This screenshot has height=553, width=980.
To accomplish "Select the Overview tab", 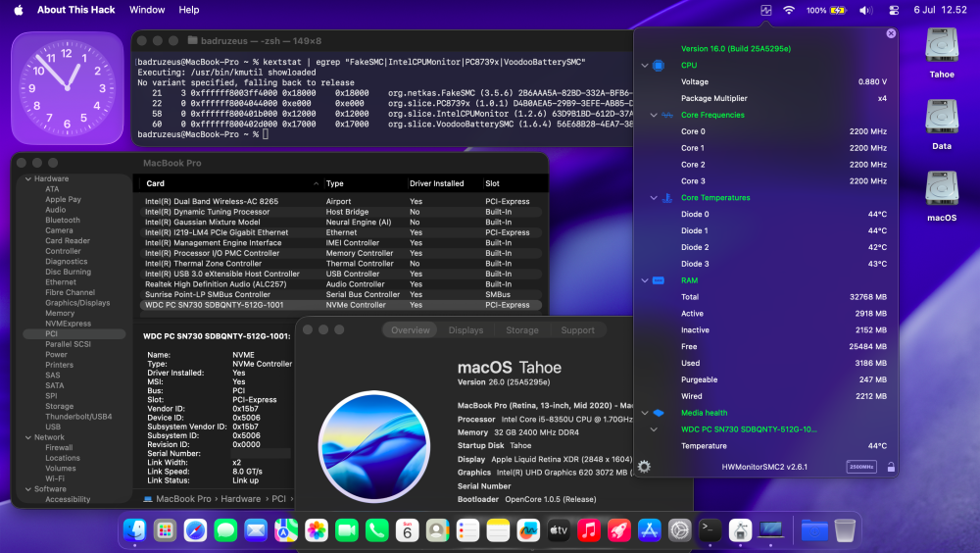I will 410,330.
